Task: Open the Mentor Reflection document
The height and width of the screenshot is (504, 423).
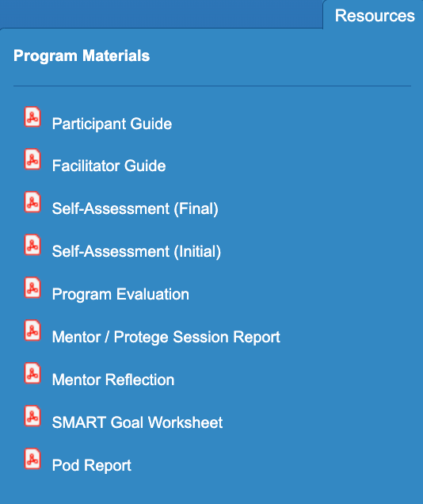Action: (x=113, y=380)
